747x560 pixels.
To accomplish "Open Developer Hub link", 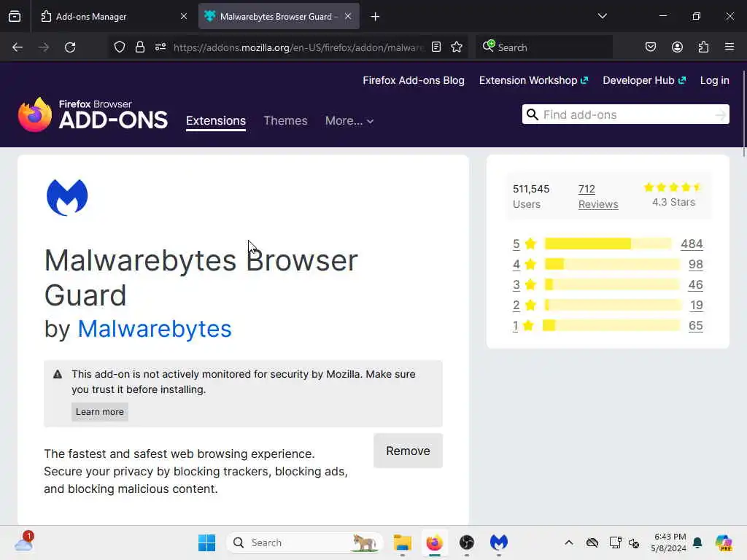I will tap(644, 80).
